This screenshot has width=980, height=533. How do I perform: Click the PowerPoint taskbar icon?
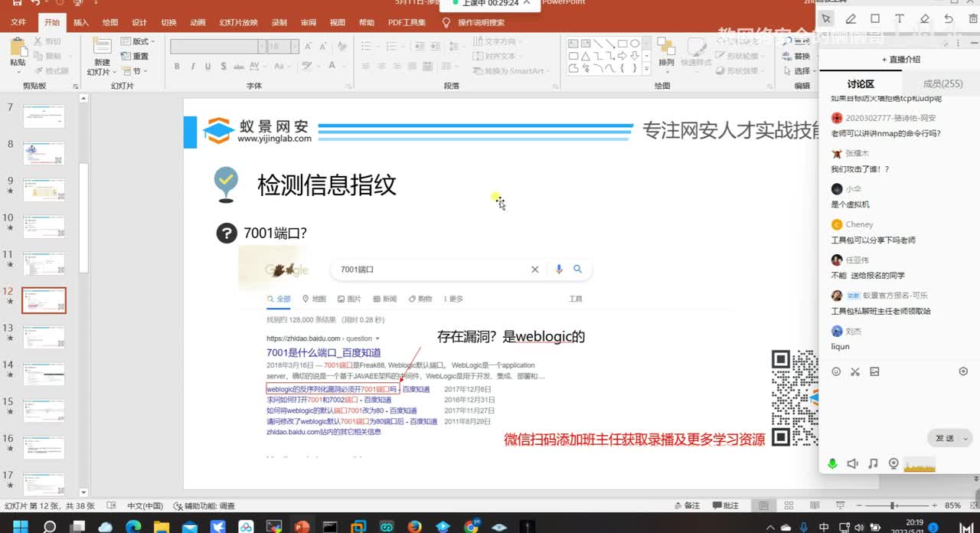(x=301, y=527)
